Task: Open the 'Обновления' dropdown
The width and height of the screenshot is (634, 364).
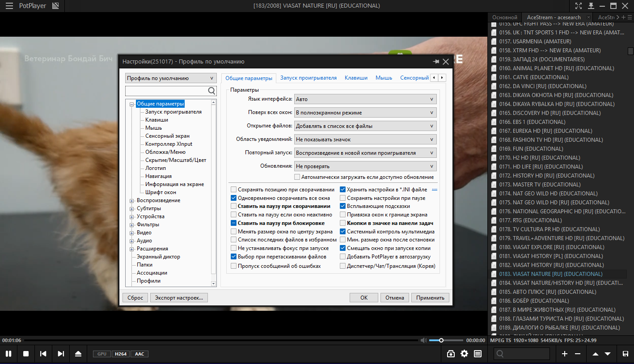Action: (365, 166)
